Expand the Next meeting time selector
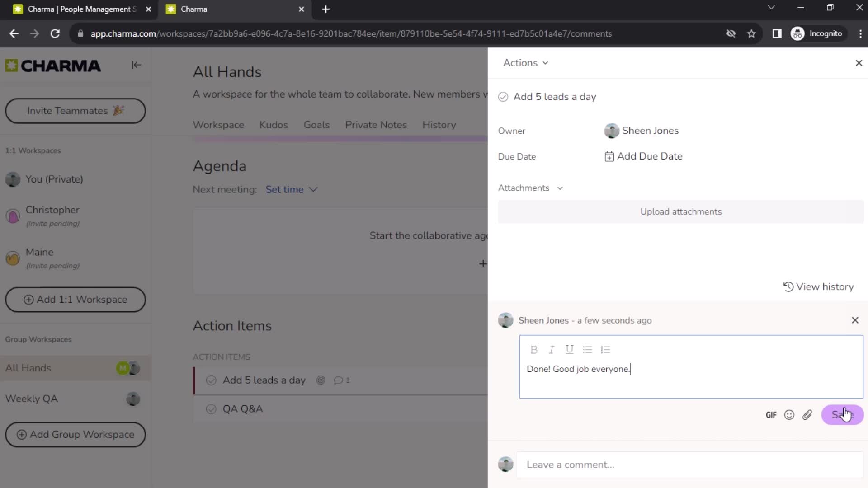 292,189
